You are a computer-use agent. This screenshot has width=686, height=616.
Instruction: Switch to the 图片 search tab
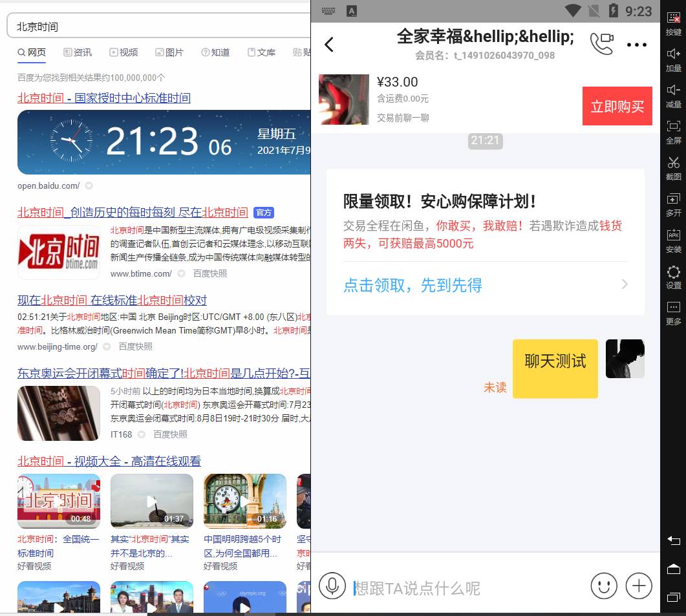point(169,52)
